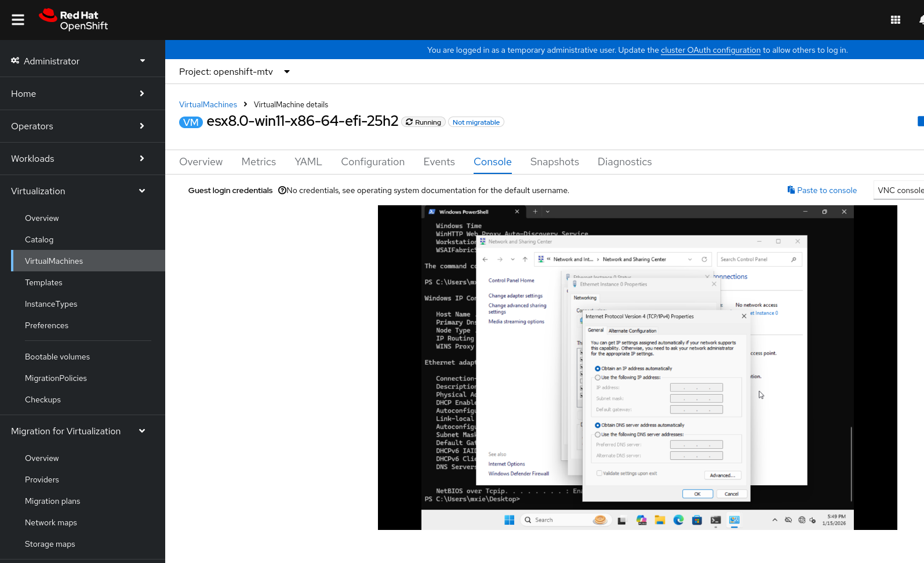This screenshot has height=563, width=924.
Task: Click Back arrow in Network and Sharing Center
Action: (x=485, y=260)
